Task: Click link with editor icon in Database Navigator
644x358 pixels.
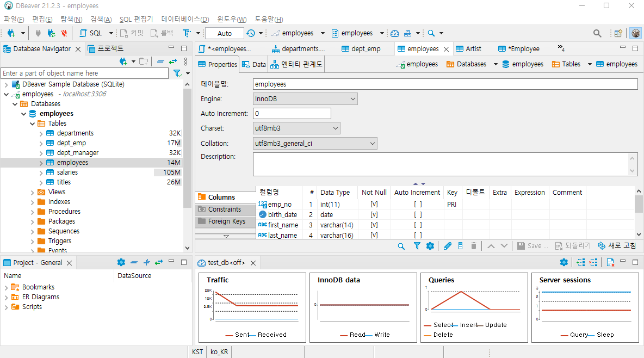Action: coord(173,61)
